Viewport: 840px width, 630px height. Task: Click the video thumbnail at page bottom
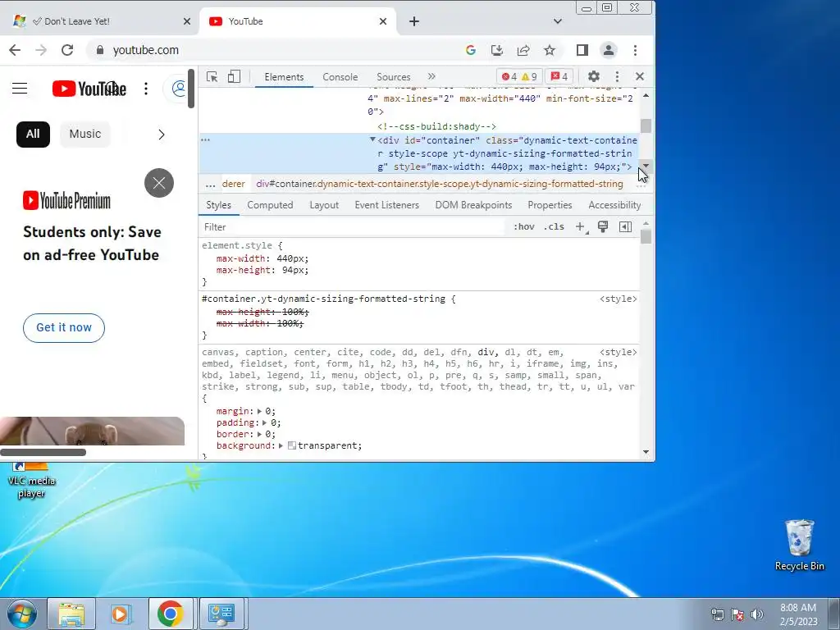(92, 431)
